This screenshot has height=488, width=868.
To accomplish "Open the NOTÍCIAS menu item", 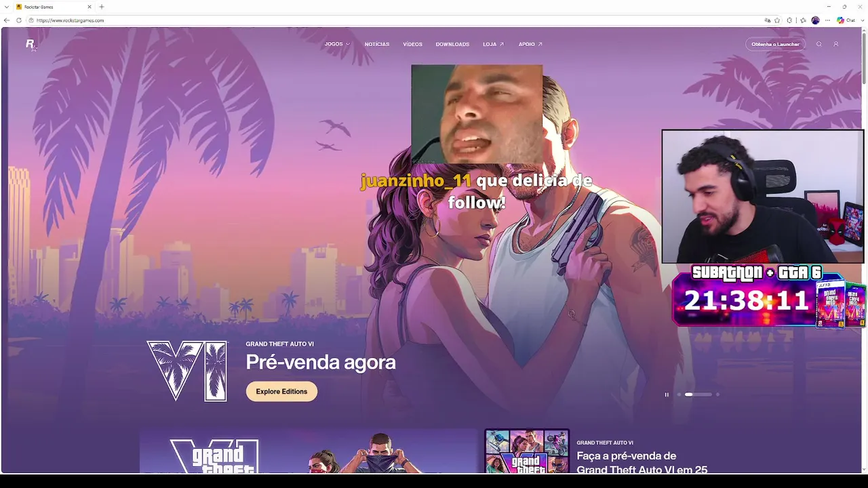I will coord(377,44).
